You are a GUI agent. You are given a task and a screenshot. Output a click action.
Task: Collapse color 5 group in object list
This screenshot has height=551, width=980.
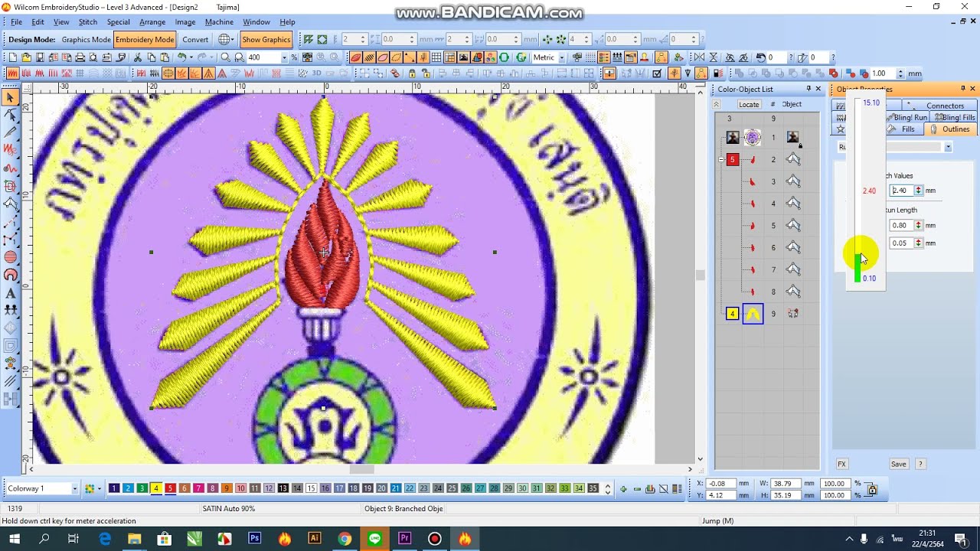pyautogui.click(x=721, y=160)
